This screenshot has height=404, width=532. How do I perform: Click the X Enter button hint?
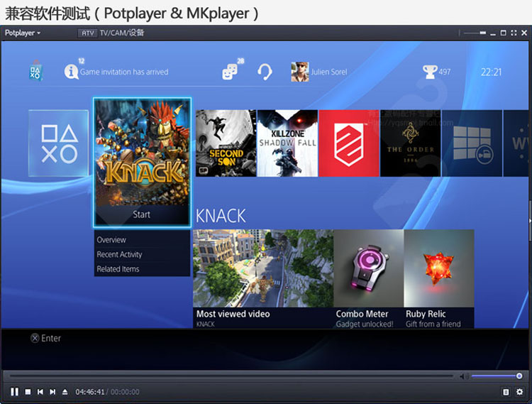point(46,338)
